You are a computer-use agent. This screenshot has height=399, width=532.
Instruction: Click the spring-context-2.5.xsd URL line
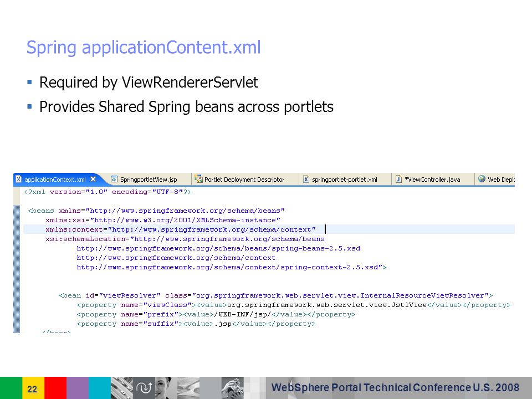point(232,267)
